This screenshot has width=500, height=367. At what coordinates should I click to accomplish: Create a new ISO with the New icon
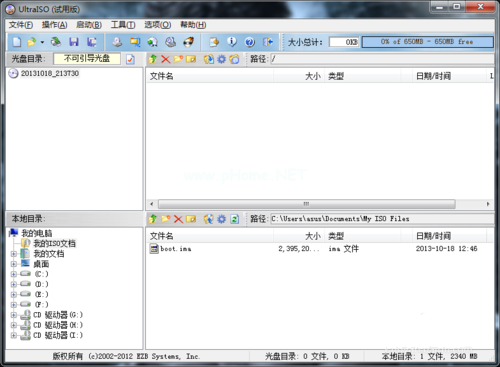17,42
